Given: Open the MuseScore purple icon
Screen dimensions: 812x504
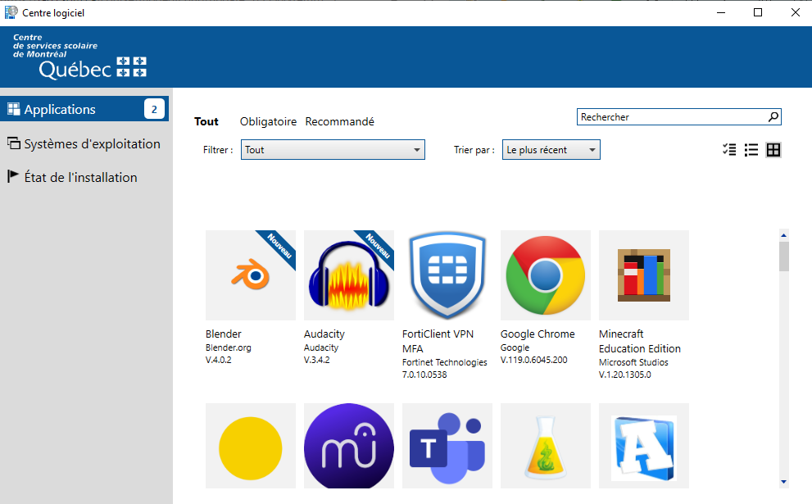Looking at the screenshot, I should (x=349, y=446).
